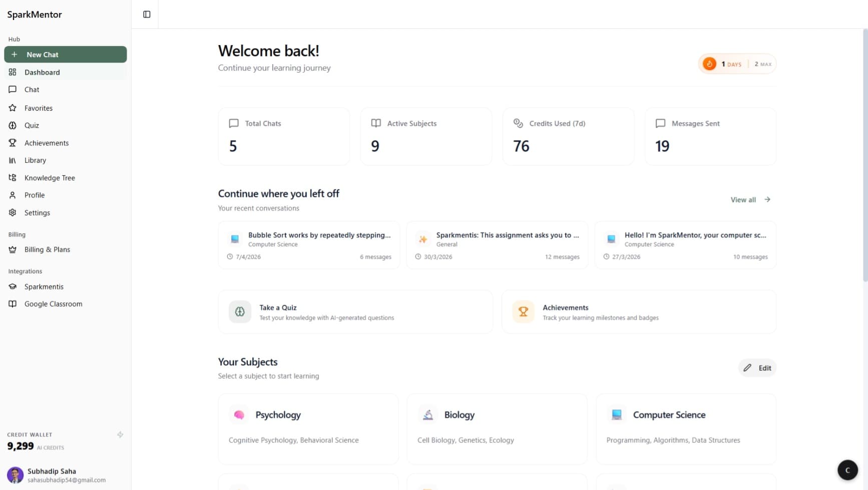Open the Bubble Sort conversation card

309,245
